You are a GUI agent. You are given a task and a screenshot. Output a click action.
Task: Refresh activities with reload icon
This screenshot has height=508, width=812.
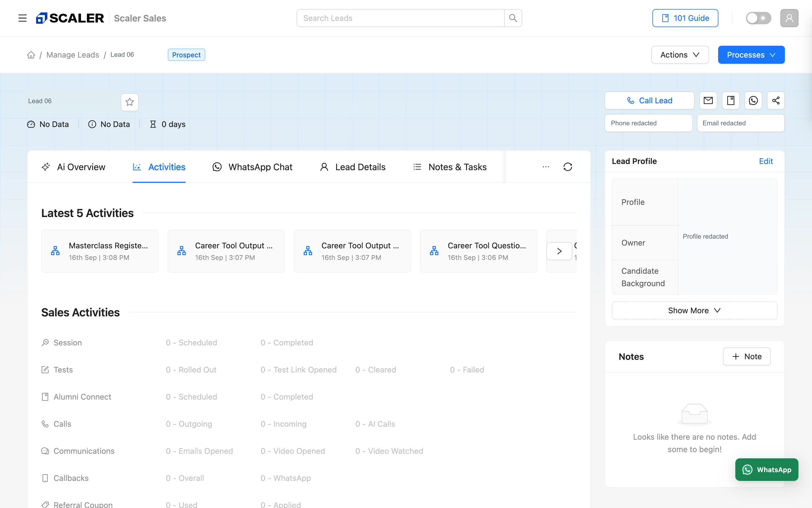(568, 167)
